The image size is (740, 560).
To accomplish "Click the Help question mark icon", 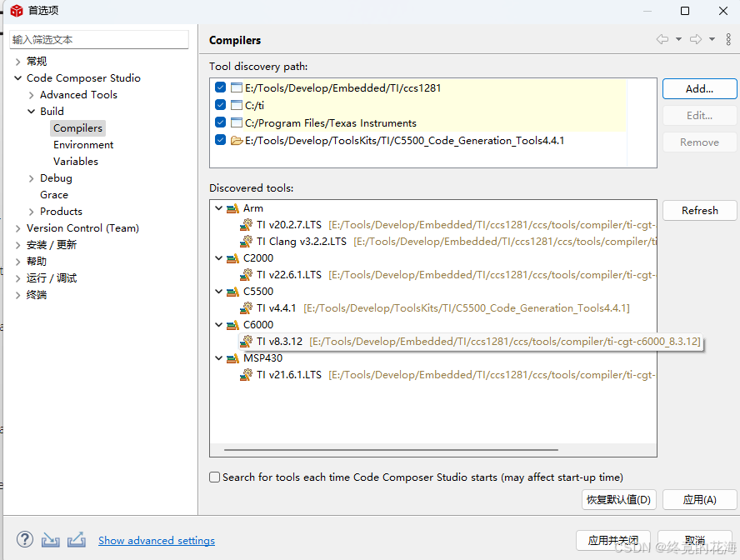I will coord(25,539).
